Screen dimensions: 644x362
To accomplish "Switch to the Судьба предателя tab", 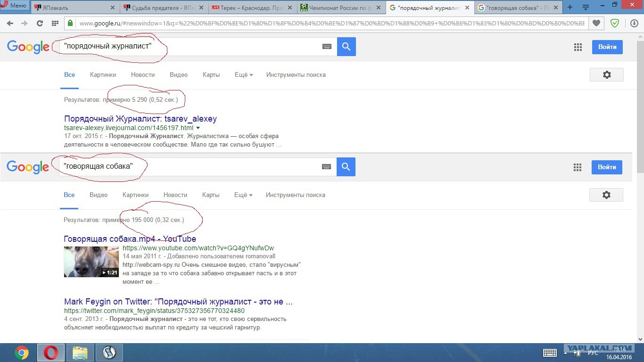I will tap(164, 7).
